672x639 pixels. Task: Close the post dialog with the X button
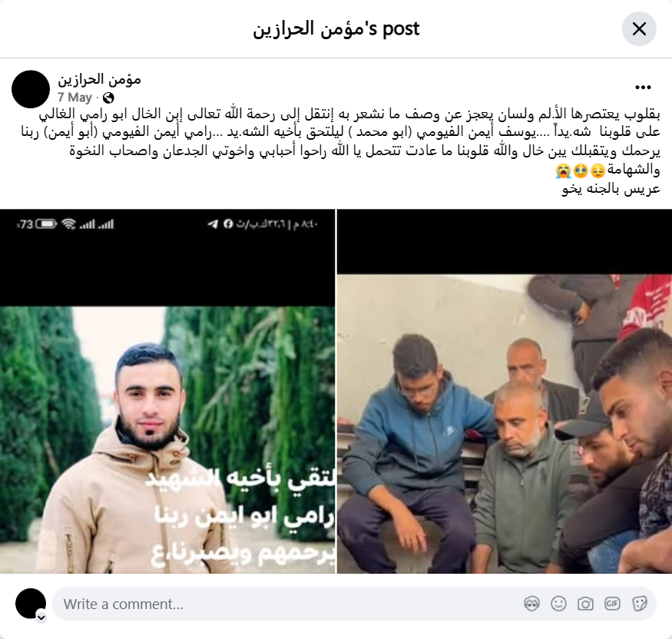click(x=639, y=28)
